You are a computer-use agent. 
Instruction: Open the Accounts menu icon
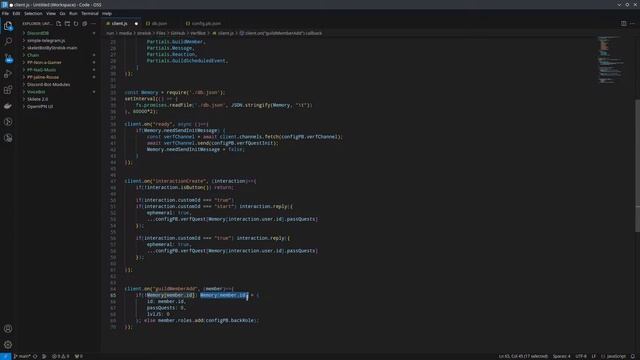(x=8, y=329)
